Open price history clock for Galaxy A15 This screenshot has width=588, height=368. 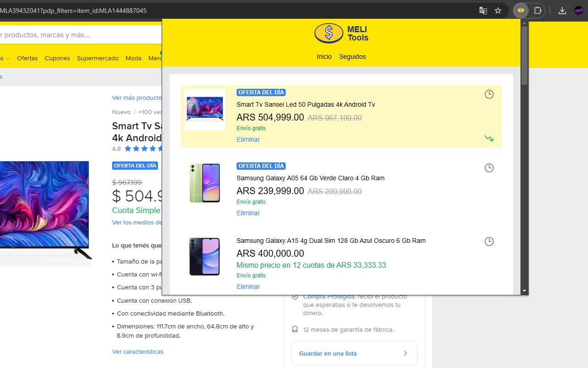(489, 241)
